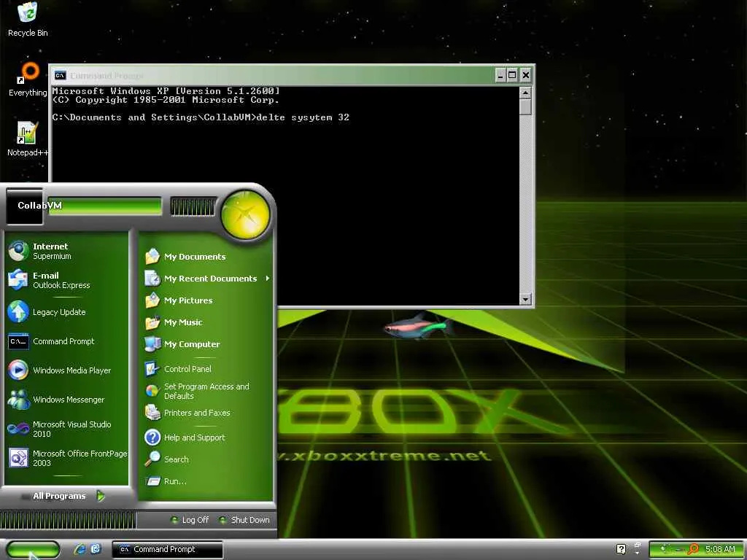Click second Quick Launch browser icon

[x=96, y=549]
